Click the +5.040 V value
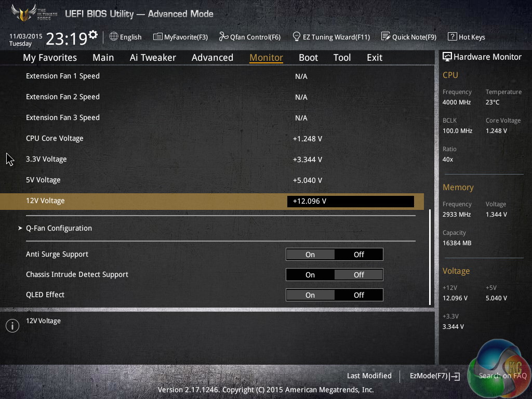This screenshot has width=532, height=399. coord(308,180)
